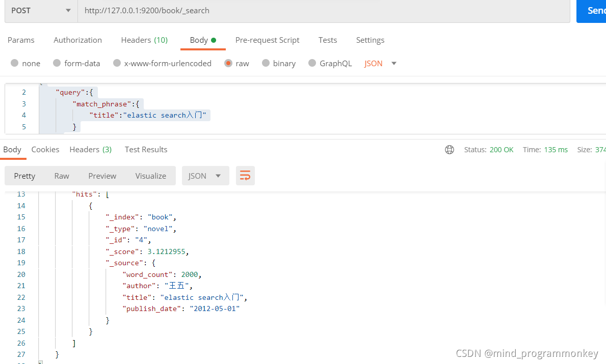The width and height of the screenshot is (606, 364).
Task: Click the "match_phrase" line in request editor
Action: click(106, 104)
